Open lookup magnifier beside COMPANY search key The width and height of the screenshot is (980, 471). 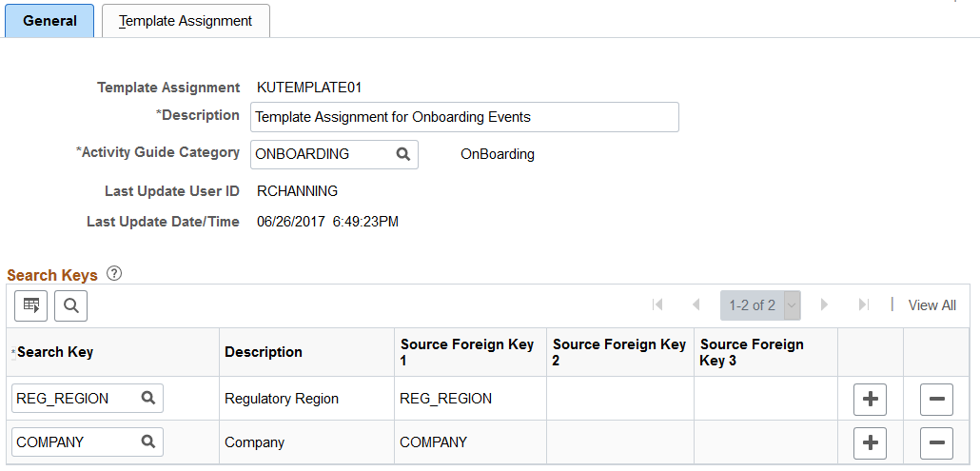147,442
